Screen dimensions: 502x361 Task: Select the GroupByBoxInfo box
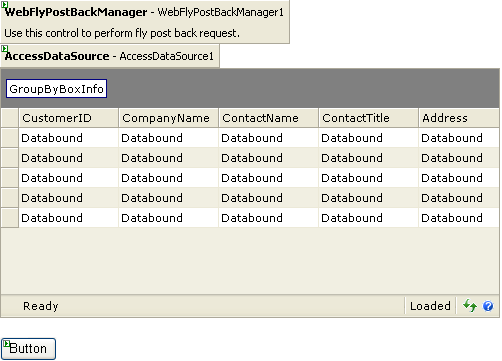56,89
